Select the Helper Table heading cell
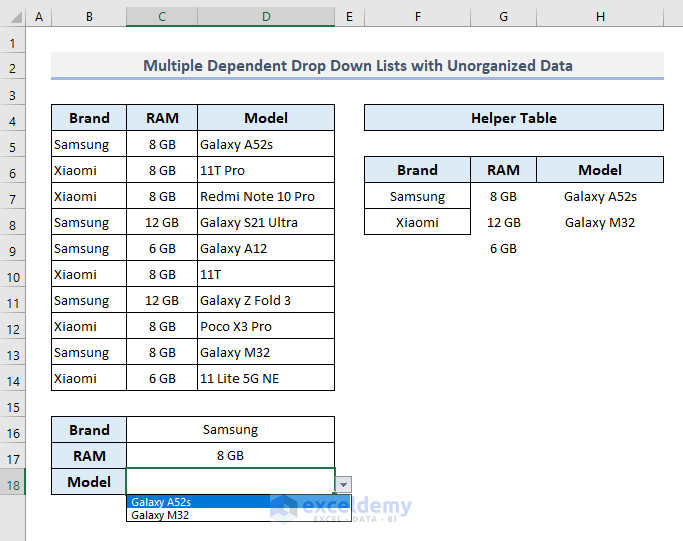The height and width of the screenshot is (541, 683). 514,118
